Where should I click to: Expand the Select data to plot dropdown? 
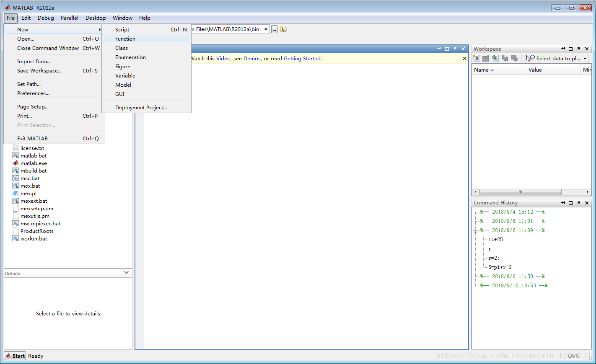coord(585,59)
